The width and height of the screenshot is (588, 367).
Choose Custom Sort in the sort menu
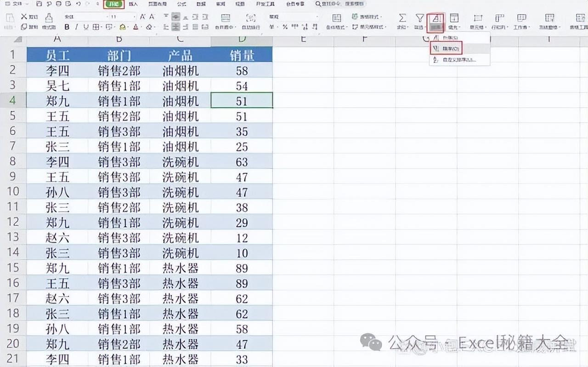(x=460, y=59)
